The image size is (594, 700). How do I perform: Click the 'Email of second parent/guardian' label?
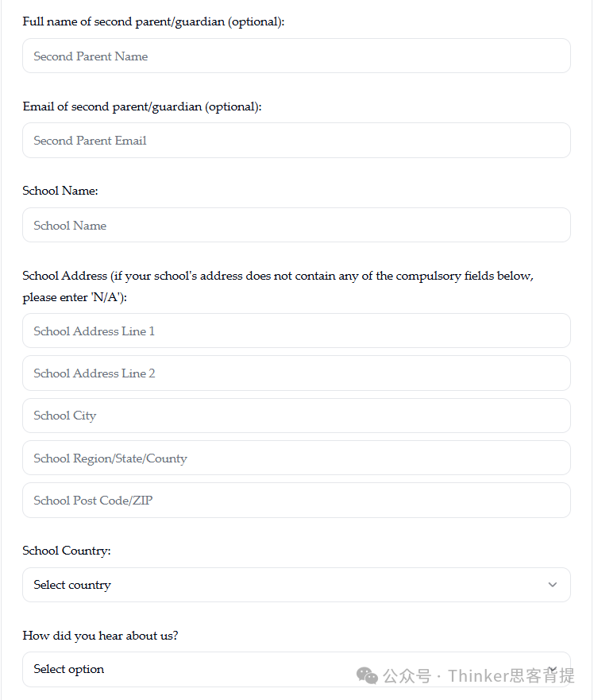(142, 106)
